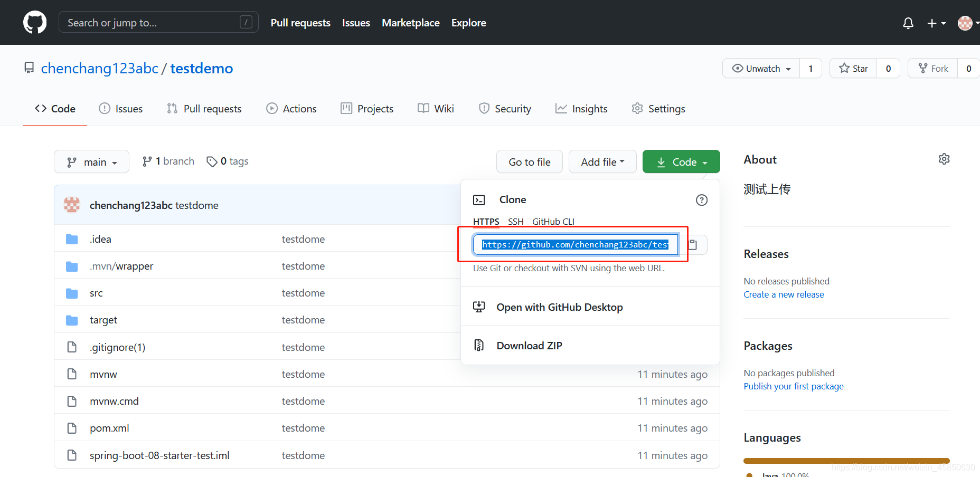
Task: Click Publish your first package link
Action: pyautogui.click(x=794, y=386)
